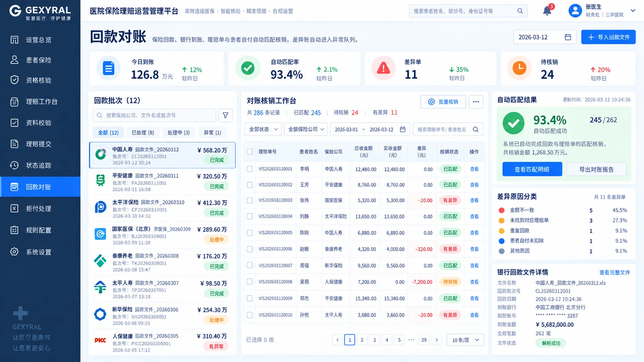Viewport: 644px width, 362px height.
Task: Click the red 金额不一致 legend dot
Action: (501, 210)
